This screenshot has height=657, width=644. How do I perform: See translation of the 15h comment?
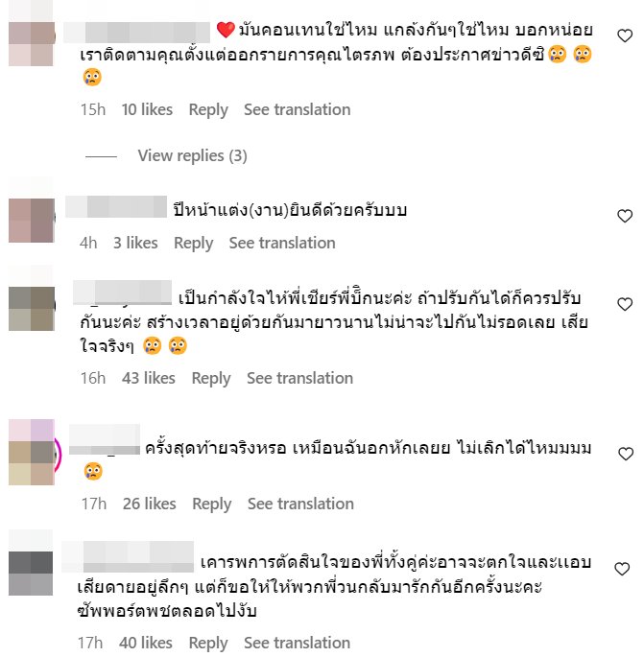(298, 109)
